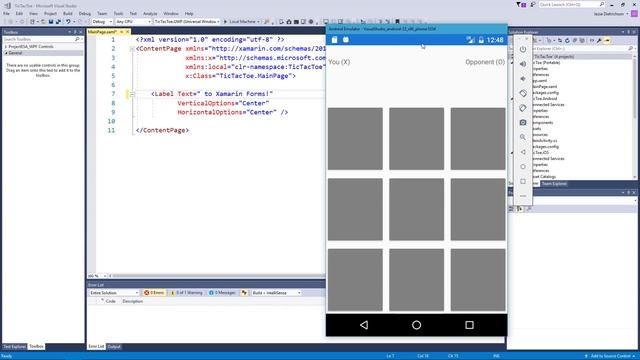640x360 pixels.
Task: Click the emulator volume up icon
Action: coord(523,64)
